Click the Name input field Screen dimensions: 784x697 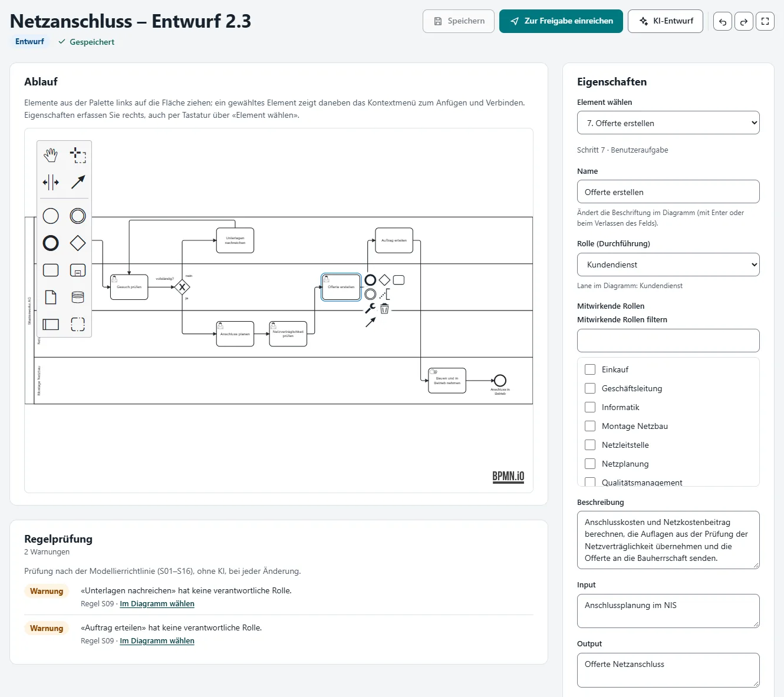pyautogui.click(x=668, y=192)
